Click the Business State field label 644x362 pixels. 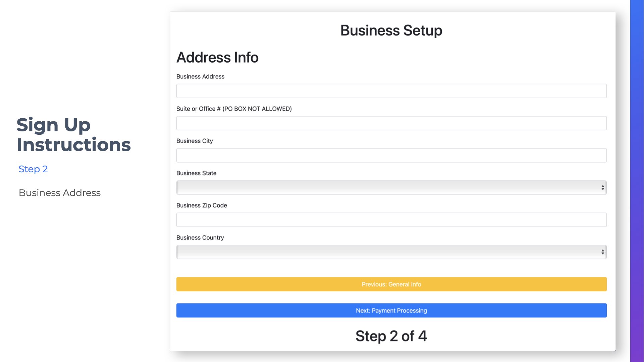(x=196, y=173)
